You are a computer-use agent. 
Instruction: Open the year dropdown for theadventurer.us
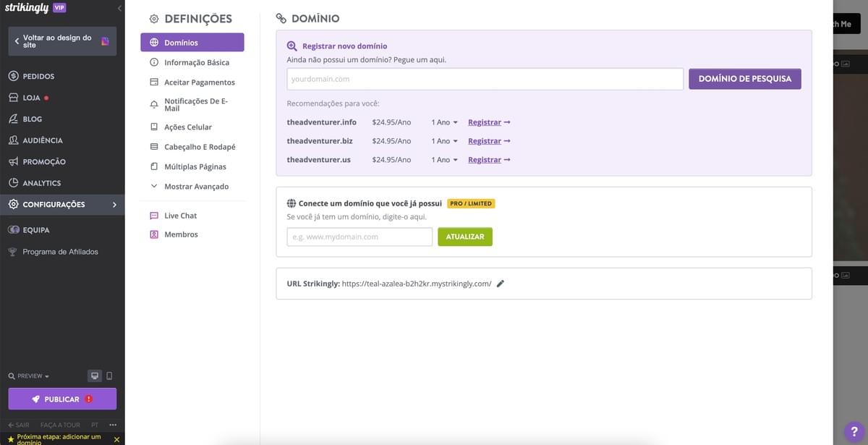[445, 160]
